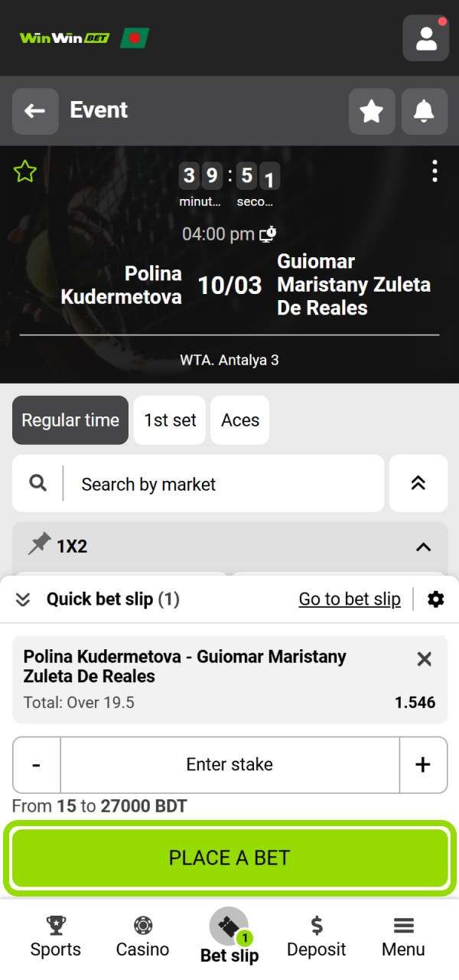Screen dimensions: 459x980
Task: Open the three-dot event options
Action: (x=435, y=171)
